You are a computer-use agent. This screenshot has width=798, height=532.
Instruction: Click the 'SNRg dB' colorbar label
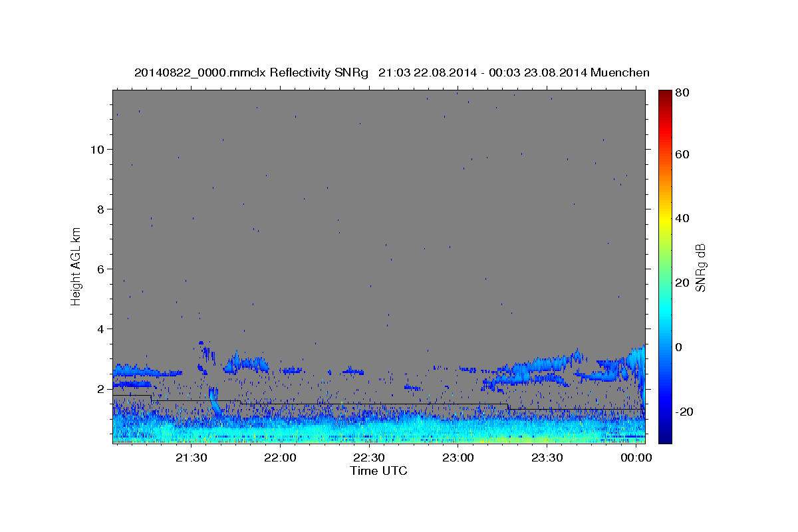point(700,267)
